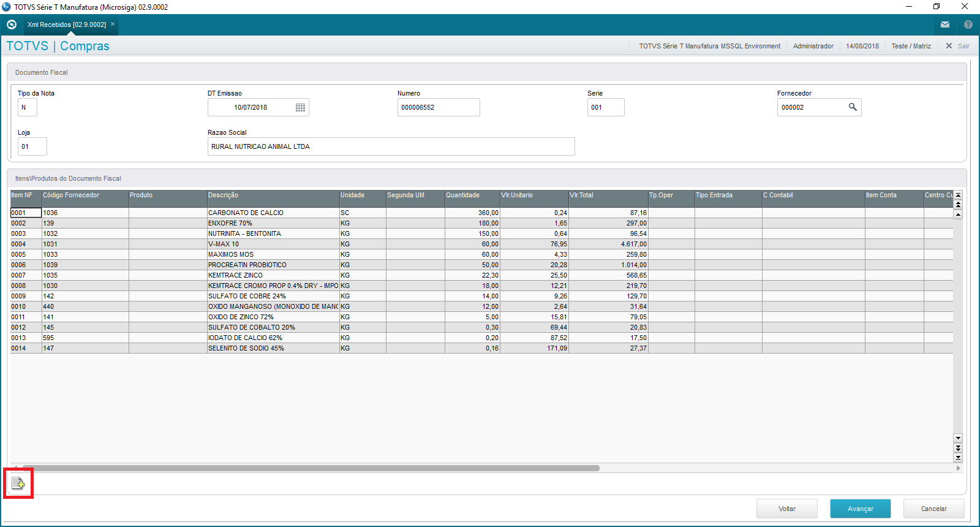Screen dimensions: 980x527
Task: Close the Xml Recebidos tab
Action: pos(113,25)
